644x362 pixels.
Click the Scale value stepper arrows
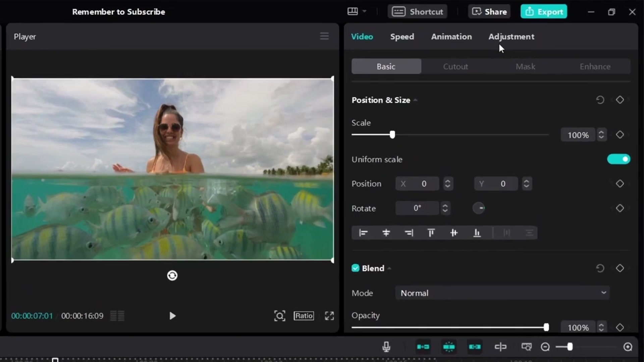[x=601, y=135]
